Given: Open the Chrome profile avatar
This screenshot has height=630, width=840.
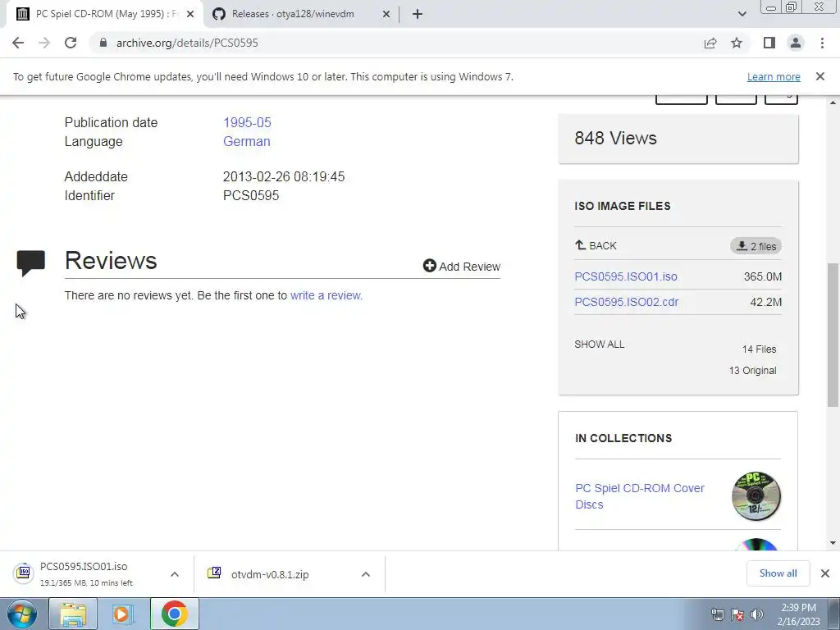Looking at the screenshot, I should pos(796,43).
